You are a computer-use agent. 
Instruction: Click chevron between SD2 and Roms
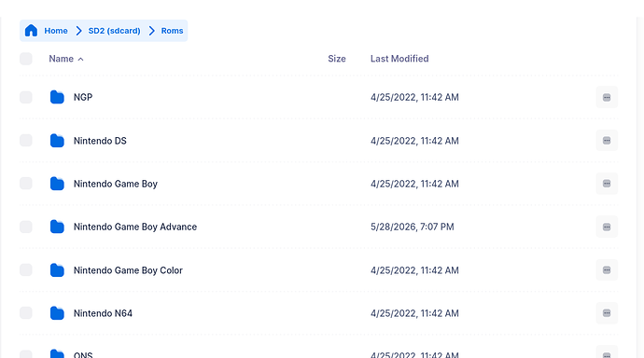coord(151,31)
